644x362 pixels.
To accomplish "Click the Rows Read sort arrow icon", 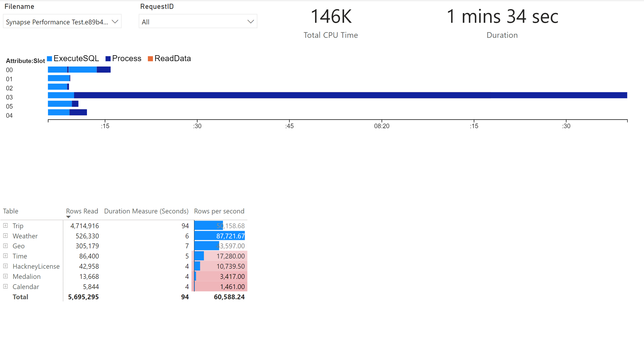I will pyautogui.click(x=68, y=217).
